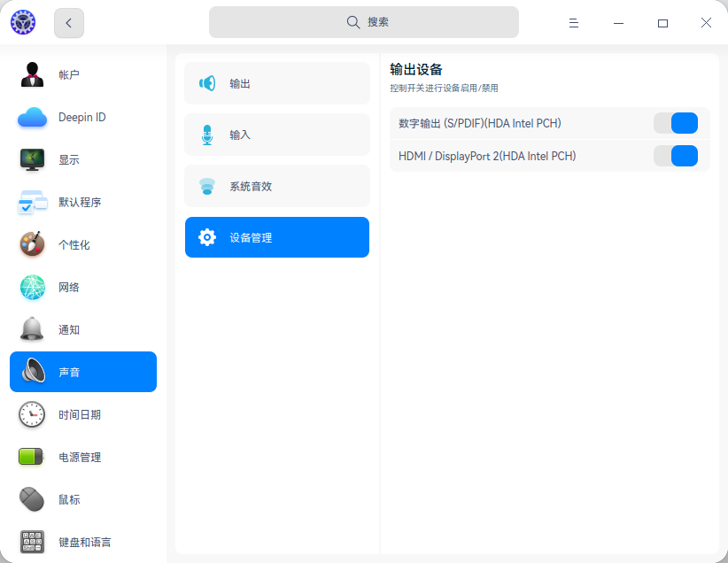
Task: Select the 设备管理 tab label
Action: click(x=251, y=237)
